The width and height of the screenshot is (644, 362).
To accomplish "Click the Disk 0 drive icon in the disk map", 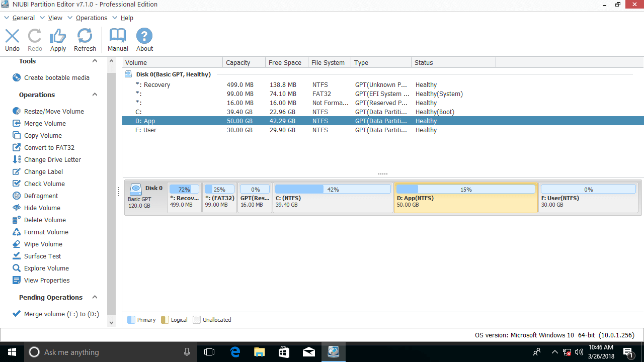I will click(x=136, y=190).
